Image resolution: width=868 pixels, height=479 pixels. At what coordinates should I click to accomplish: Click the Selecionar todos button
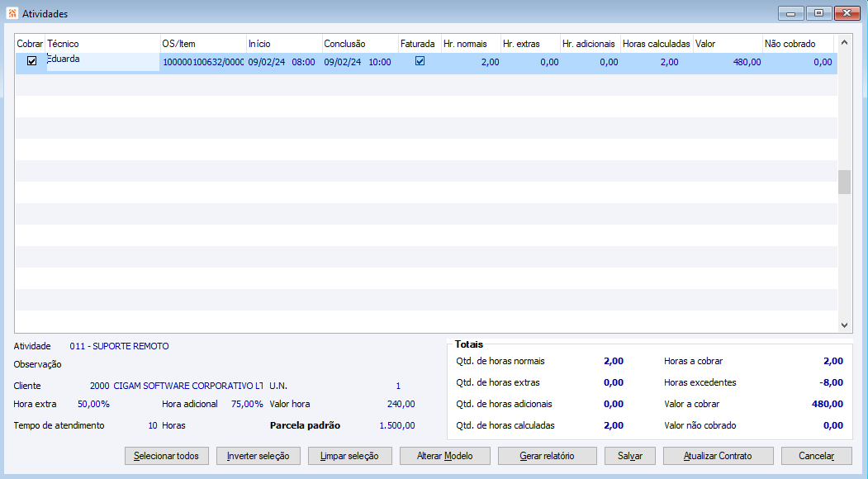tap(167, 456)
